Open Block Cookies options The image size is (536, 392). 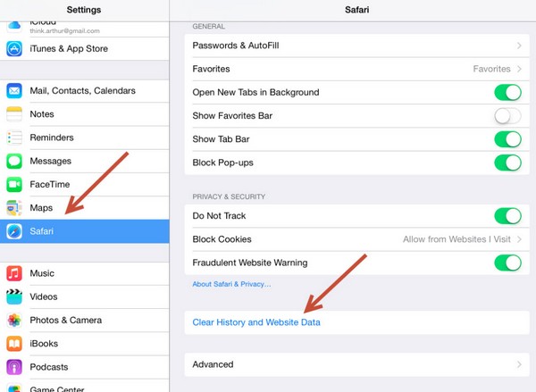[x=356, y=239]
